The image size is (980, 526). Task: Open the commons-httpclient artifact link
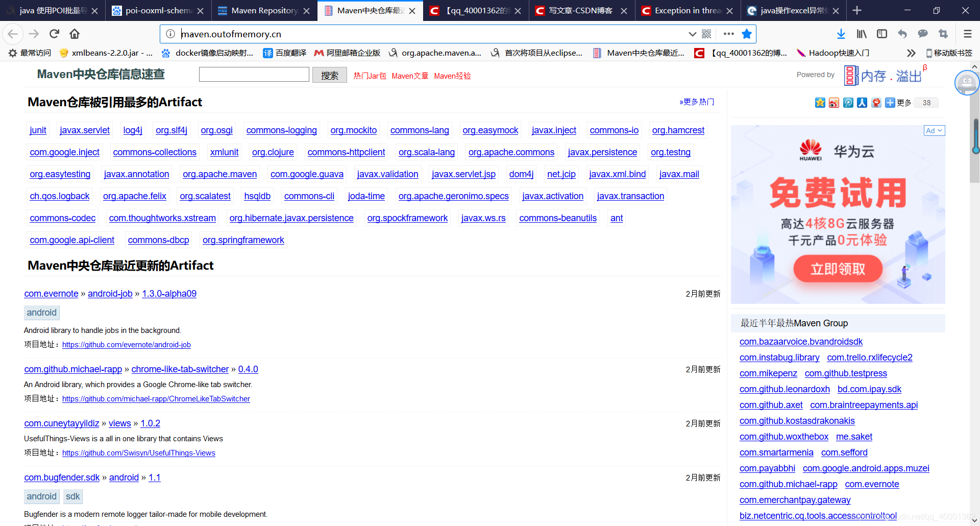(x=347, y=152)
